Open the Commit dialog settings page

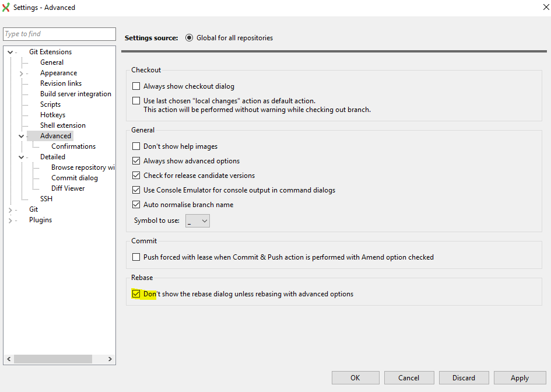tap(75, 177)
